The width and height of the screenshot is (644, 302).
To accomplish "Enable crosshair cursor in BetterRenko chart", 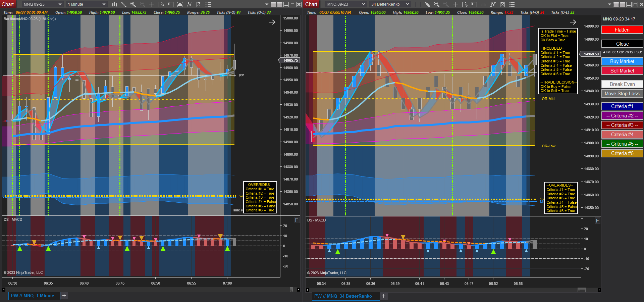I will pos(455,4).
